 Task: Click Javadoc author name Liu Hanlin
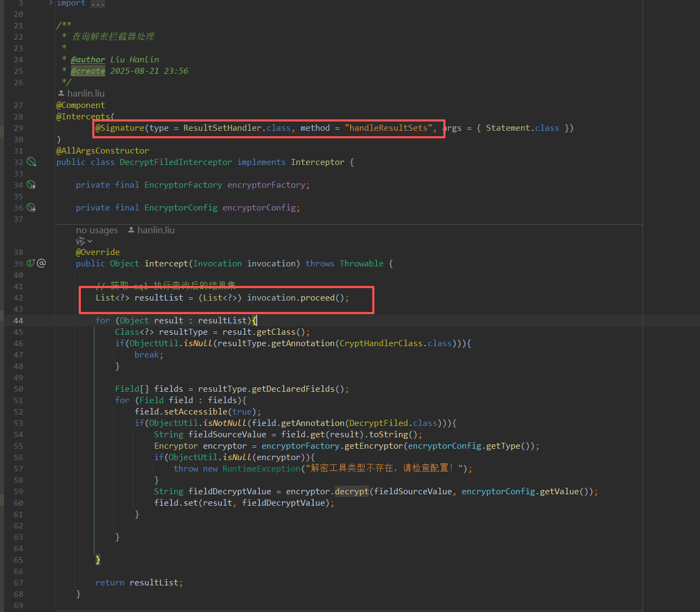(x=135, y=60)
